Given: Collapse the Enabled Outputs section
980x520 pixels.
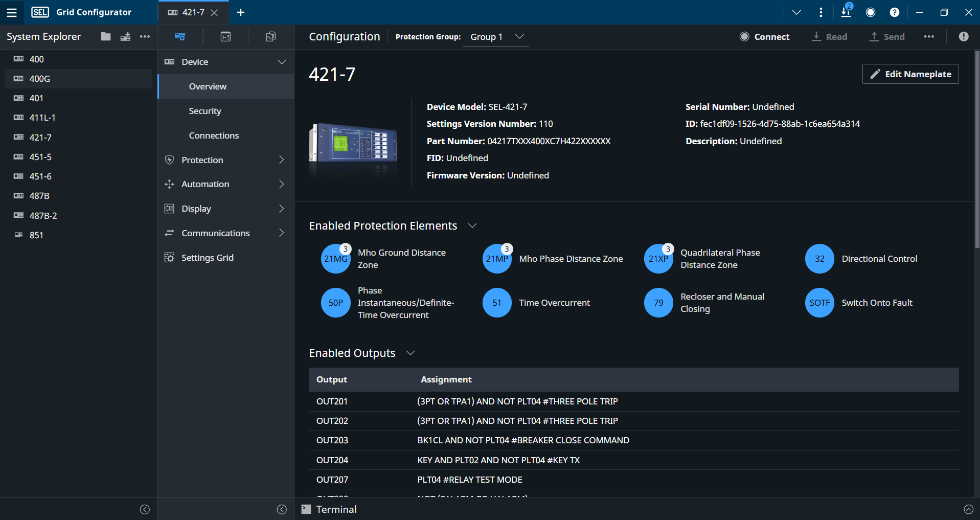Looking at the screenshot, I should pos(410,353).
